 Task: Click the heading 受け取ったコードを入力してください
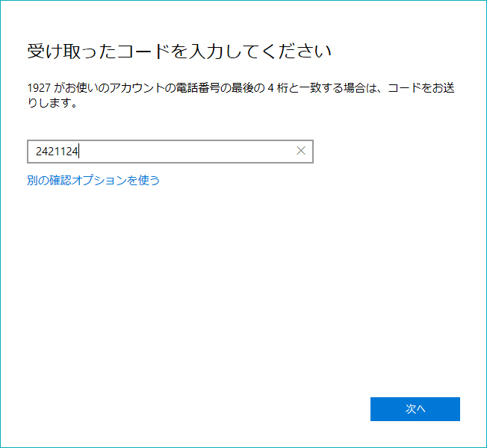(179, 52)
